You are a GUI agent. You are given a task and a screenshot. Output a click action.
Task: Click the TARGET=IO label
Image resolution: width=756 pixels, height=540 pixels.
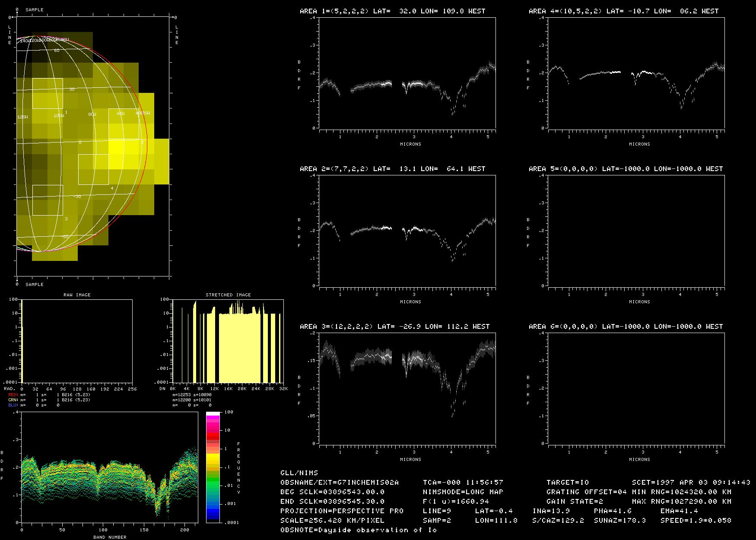click(x=568, y=482)
